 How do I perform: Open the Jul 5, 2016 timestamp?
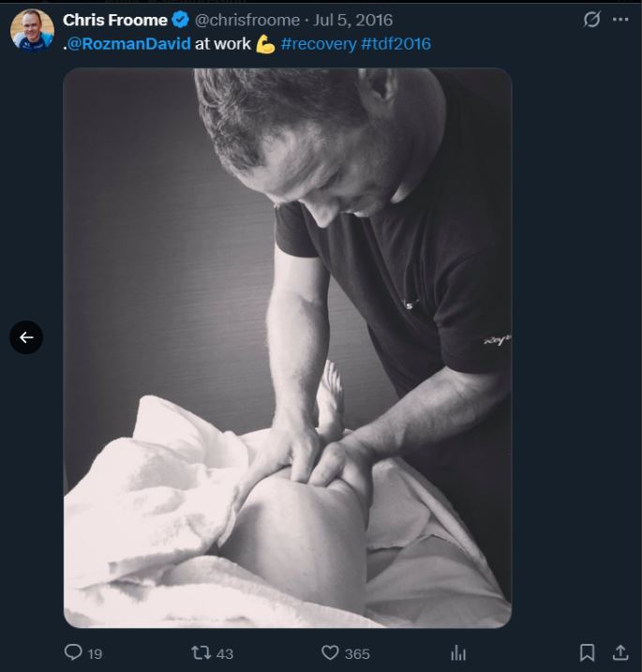tap(352, 20)
